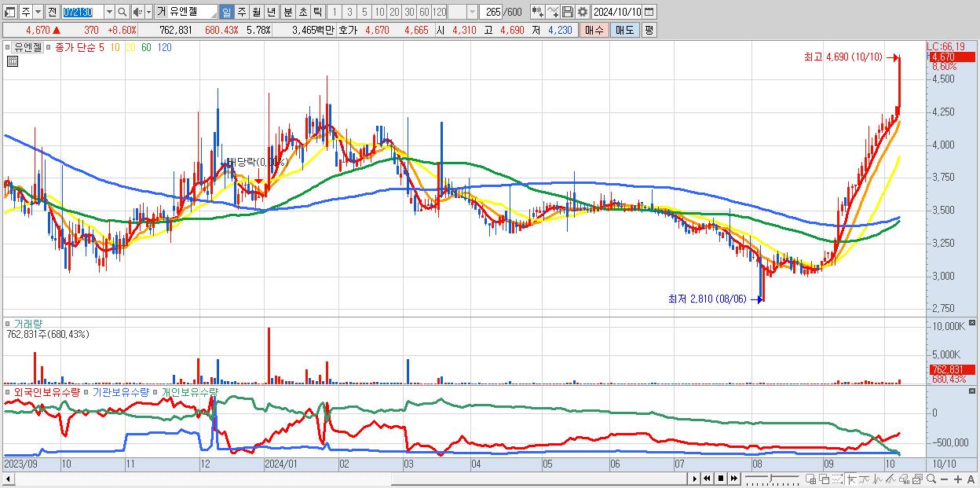Select interval 30 button

(x=409, y=12)
